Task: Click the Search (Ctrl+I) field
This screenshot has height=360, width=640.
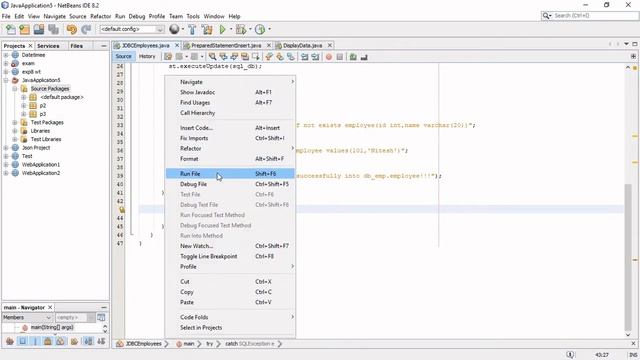Action: tap(590, 16)
